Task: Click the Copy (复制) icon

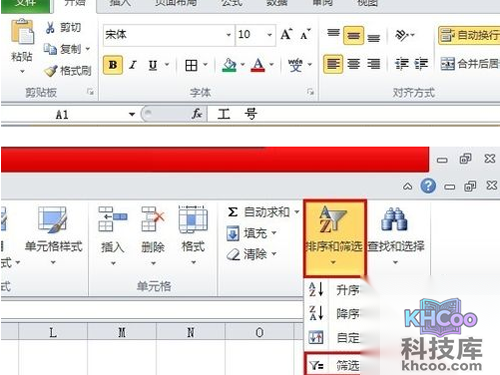Action: point(50,49)
